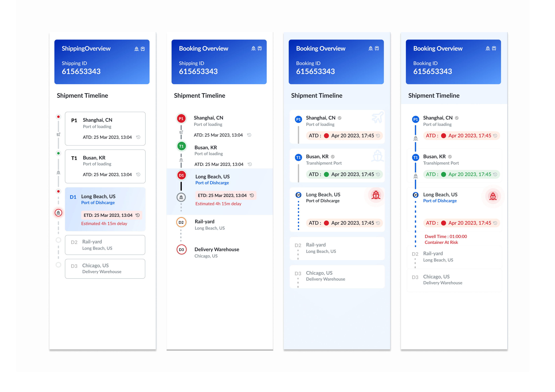
Task: Select the outlined D3 Chicago, US card
Action: 105,269
